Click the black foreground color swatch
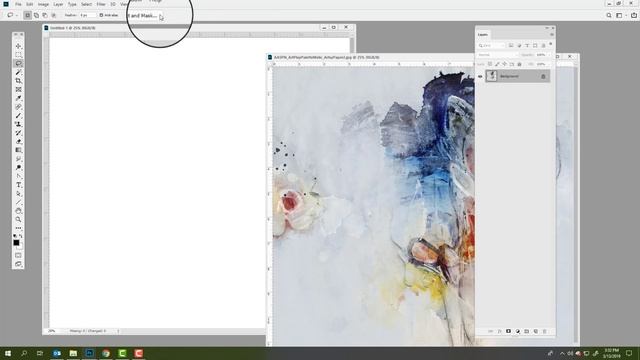 tap(16, 242)
